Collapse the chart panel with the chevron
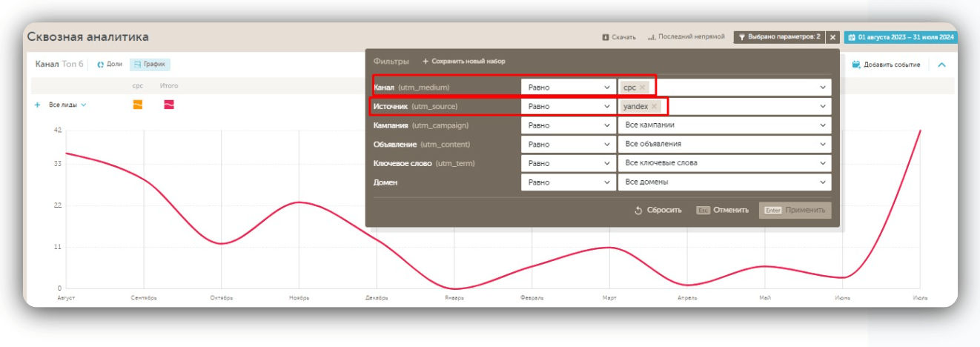Viewport: 980px width, 347px height. [941, 65]
